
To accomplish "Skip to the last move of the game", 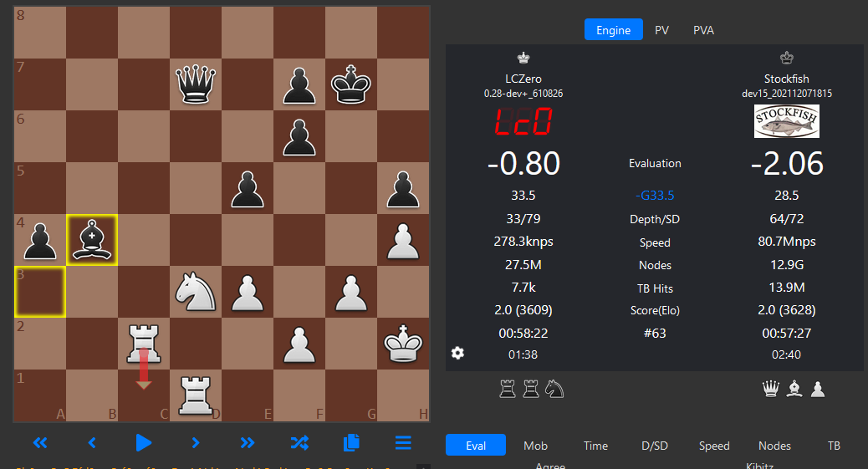I will coord(247,443).
